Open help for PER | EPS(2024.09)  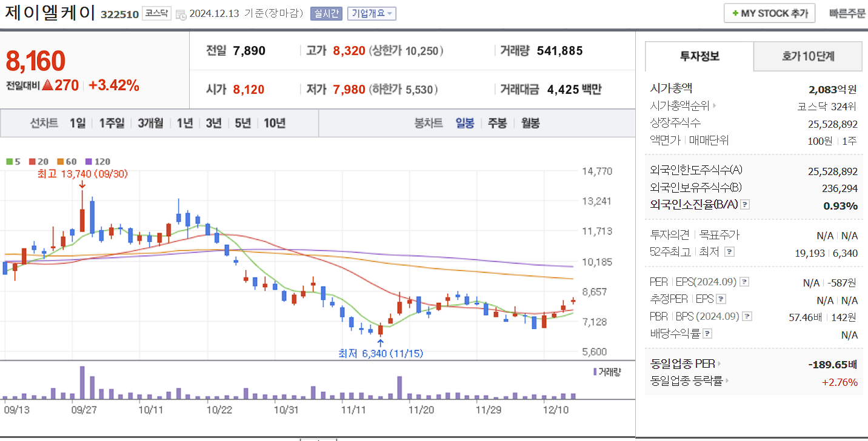pyautogui.click(x=743, y=282)
